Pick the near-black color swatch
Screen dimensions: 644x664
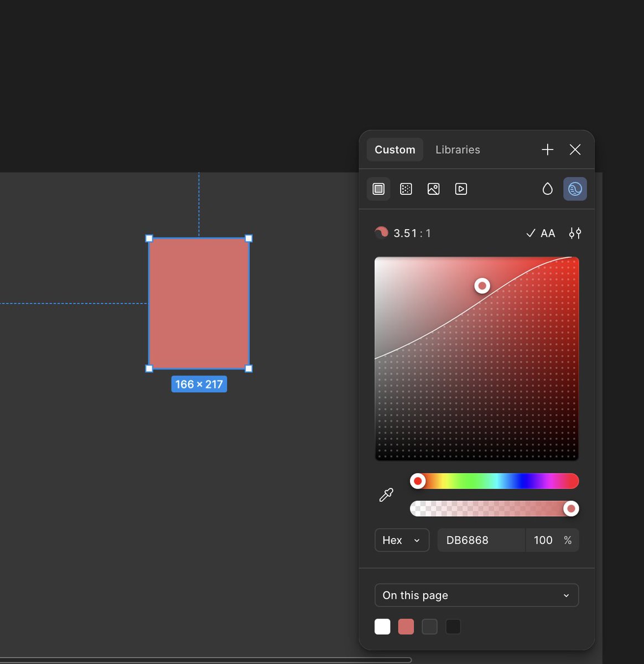(453, 626)
